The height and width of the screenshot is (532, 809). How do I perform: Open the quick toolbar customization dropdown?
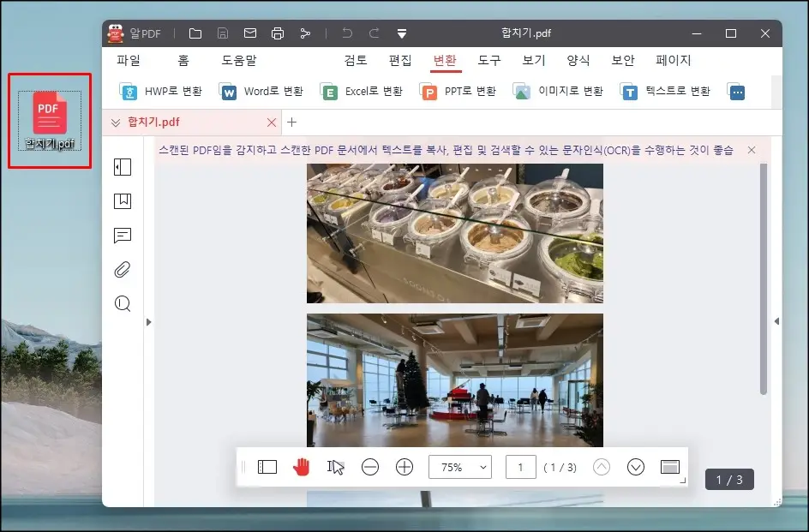(401, 33)
